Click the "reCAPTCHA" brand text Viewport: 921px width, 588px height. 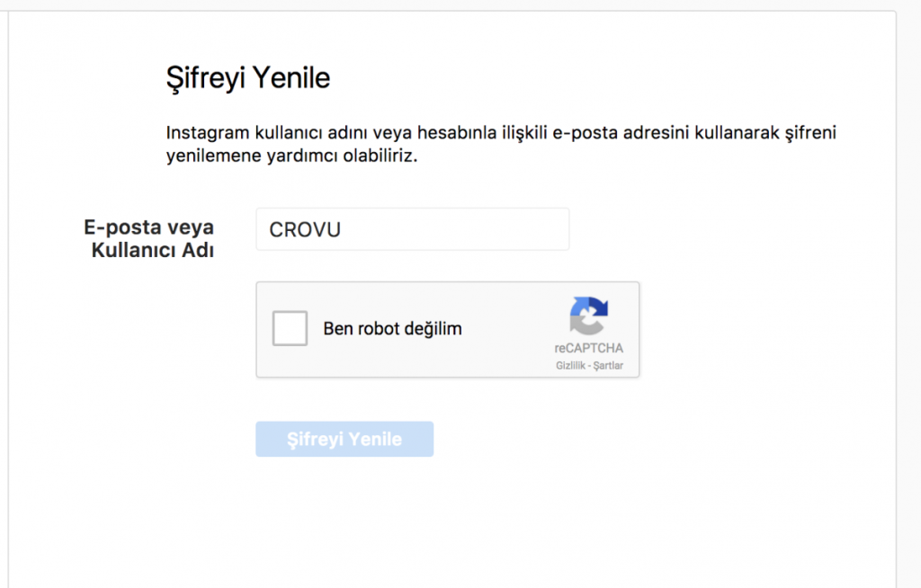point(588,348)
